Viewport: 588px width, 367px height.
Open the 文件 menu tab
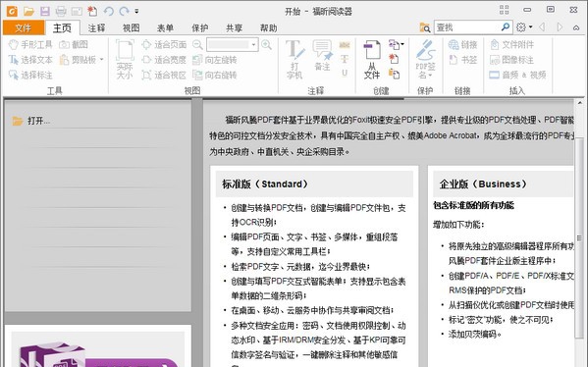[24, 27]
